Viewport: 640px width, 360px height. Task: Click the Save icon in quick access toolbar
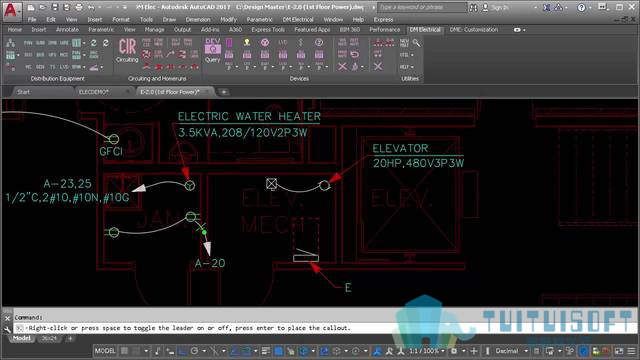click(x=55, y=7)
